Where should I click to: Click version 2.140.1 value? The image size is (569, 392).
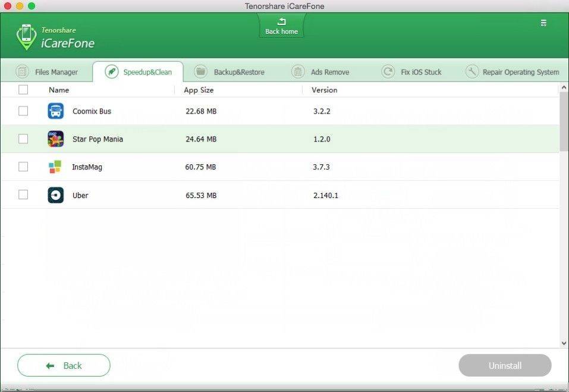click(x=326, y=195)
